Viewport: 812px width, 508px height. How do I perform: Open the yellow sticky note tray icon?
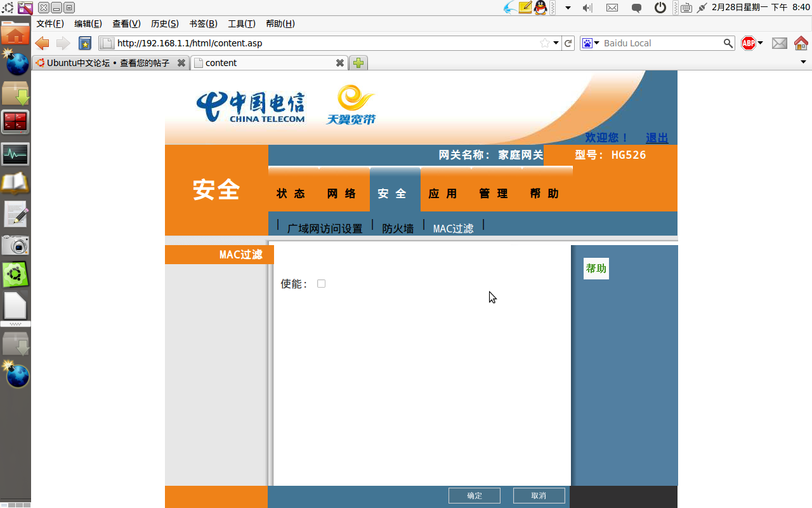[525, 8]
